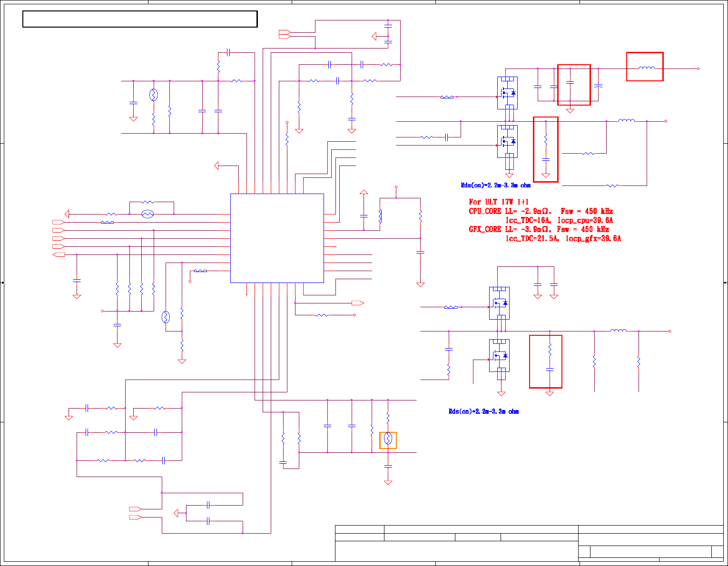728x566 pixels.
Task: Click the "Icc_TDC=16A, Iocp_cpu=39.6A" line
Action: point(559,220)
